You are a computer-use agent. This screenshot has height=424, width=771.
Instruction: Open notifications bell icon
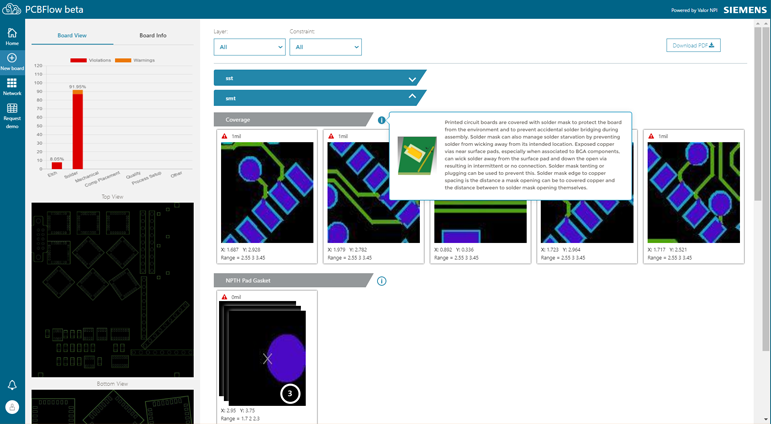pyautogui.click(x=12, y=385)
